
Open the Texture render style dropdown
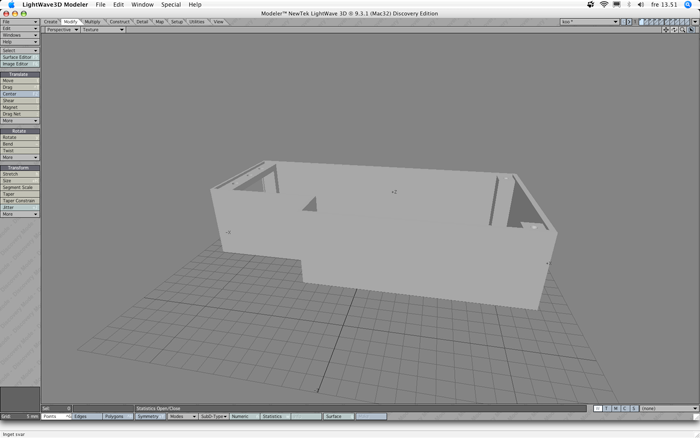click(103, 30)
